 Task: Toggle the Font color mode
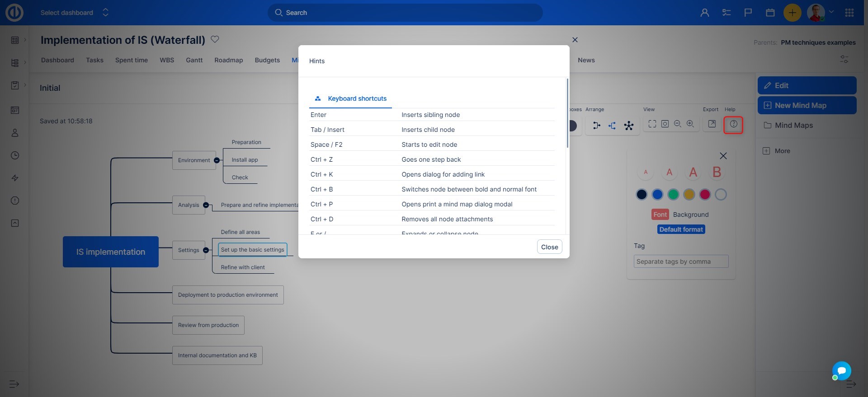660,215
